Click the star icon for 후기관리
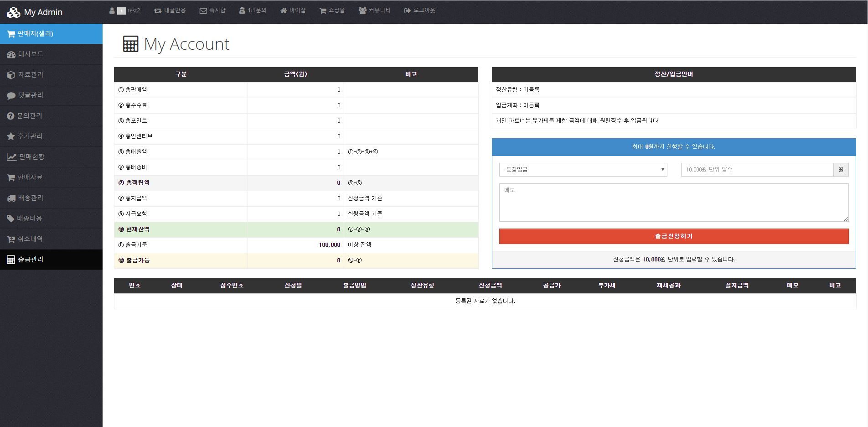 point(11,136)
